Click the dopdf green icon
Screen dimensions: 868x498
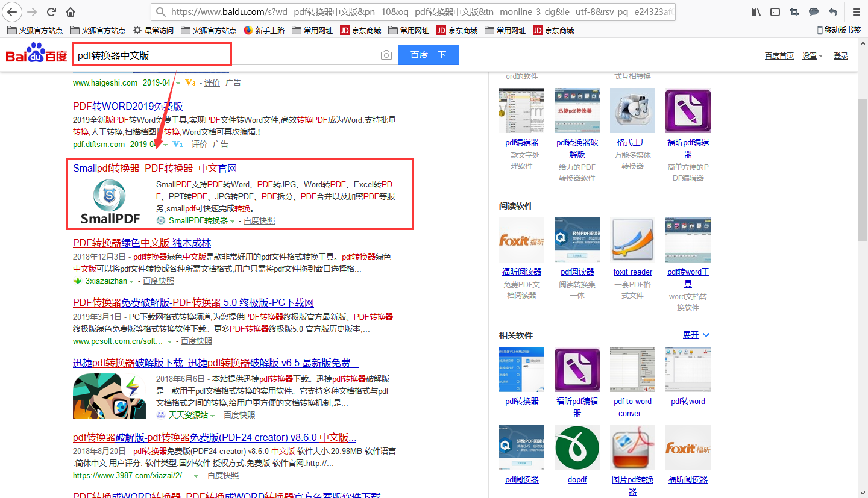coord(577,447)
